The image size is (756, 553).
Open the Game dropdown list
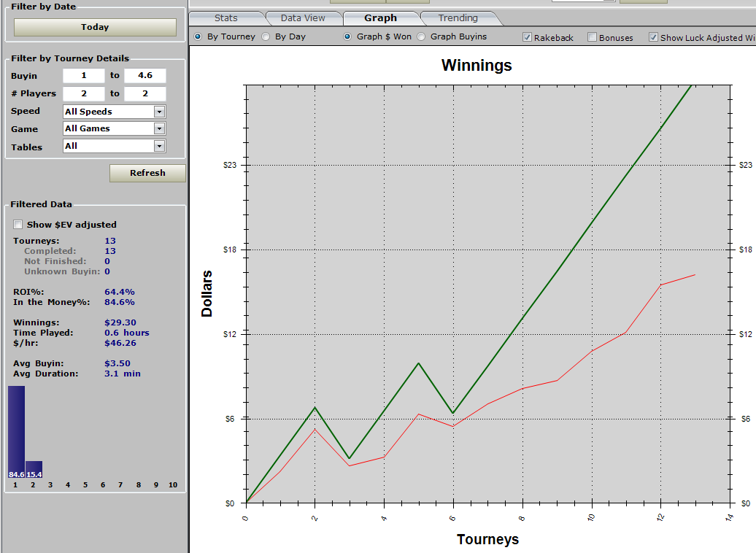pyautogui.click(x=159, y=128)
